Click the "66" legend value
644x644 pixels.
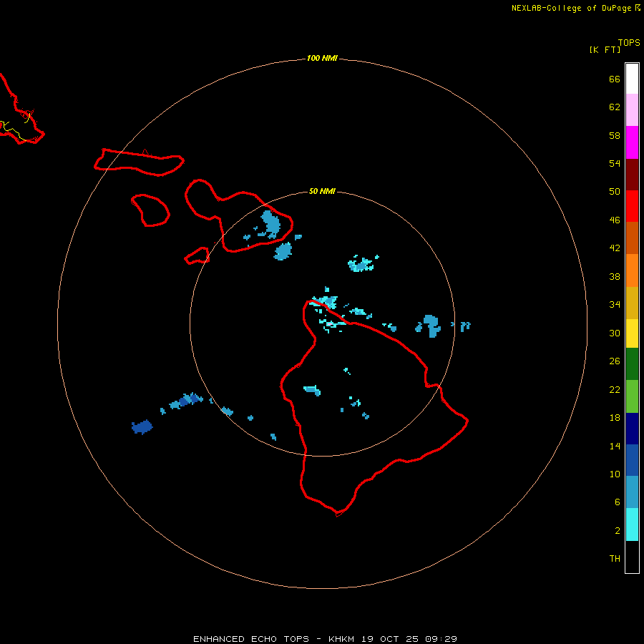coord(615,79)
